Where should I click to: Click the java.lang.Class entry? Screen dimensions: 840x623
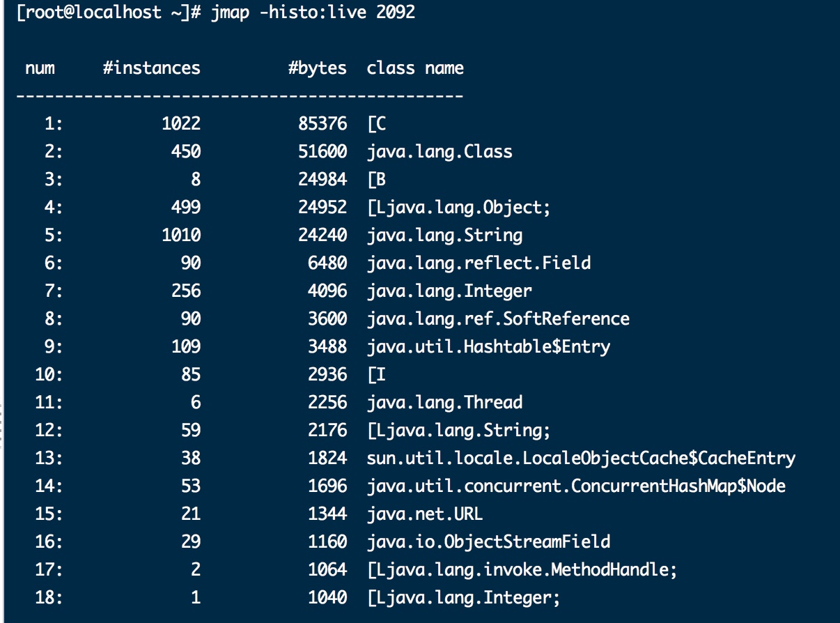pos(440,152)
